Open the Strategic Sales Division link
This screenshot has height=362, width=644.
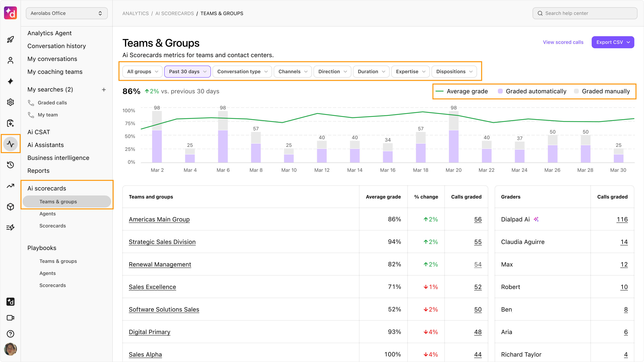(162, 242)
